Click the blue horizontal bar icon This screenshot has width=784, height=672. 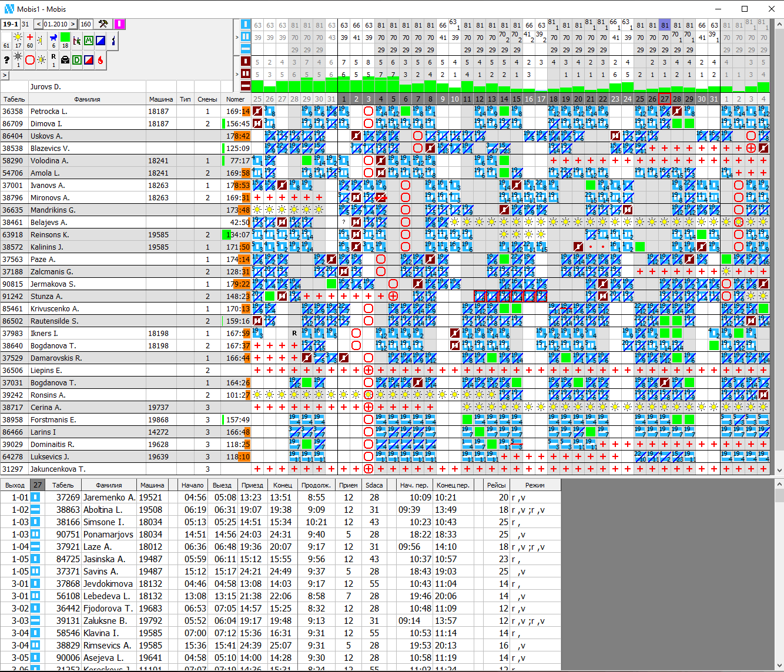(246, 49)
